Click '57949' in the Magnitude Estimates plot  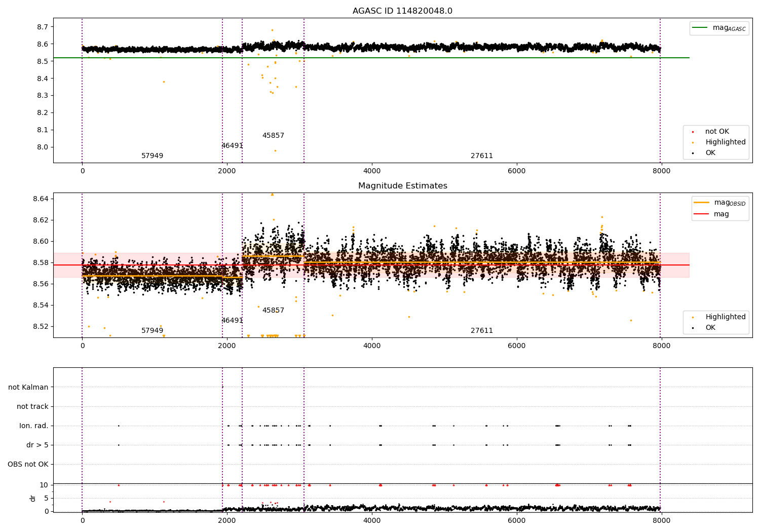pos(152,331)
